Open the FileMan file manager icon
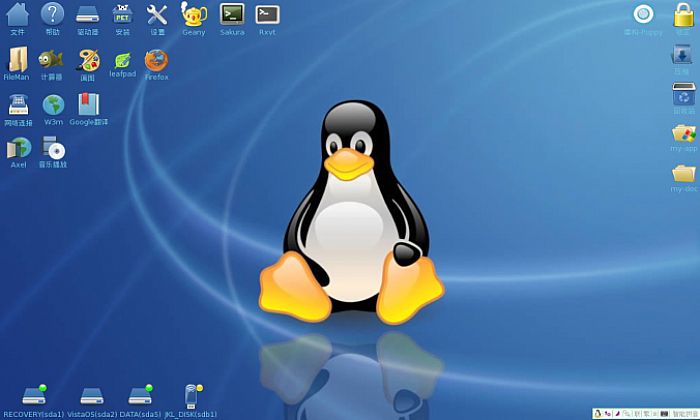Viewport: 700px width, 420px height. [x=18, y=59]
